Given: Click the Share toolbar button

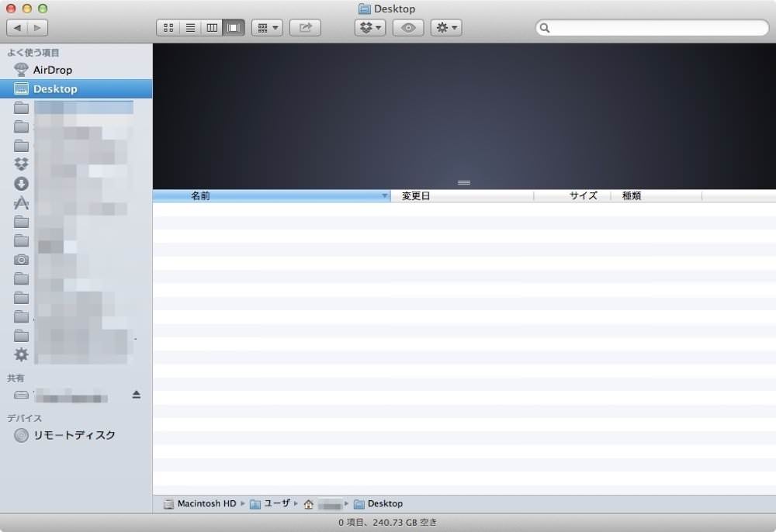Looking at the screenshot, I should [305, 28].
